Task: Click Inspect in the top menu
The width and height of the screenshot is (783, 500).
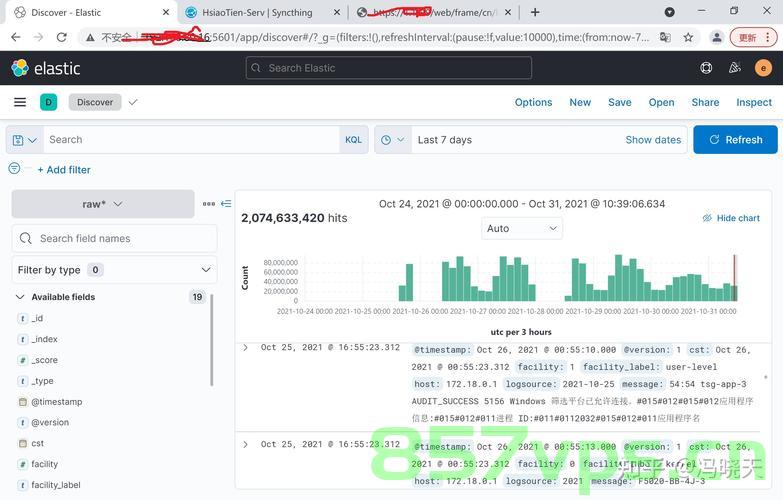Action: pos(754,102)
